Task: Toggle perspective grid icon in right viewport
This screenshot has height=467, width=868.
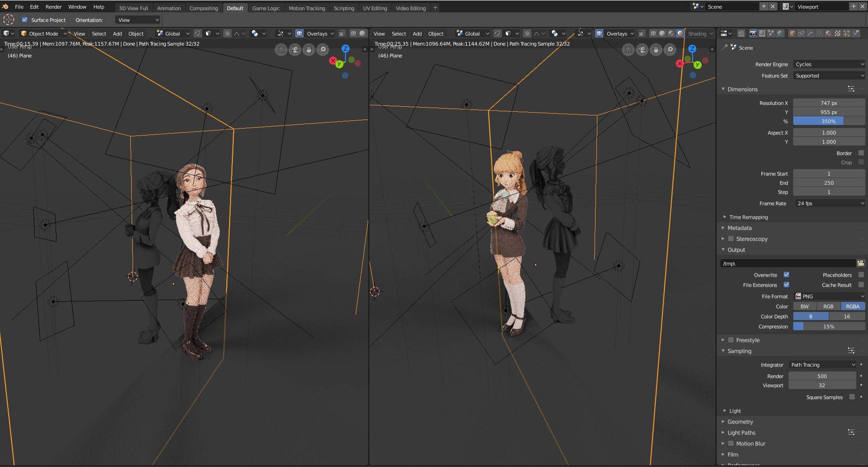Action: click(x=628, y=50)
